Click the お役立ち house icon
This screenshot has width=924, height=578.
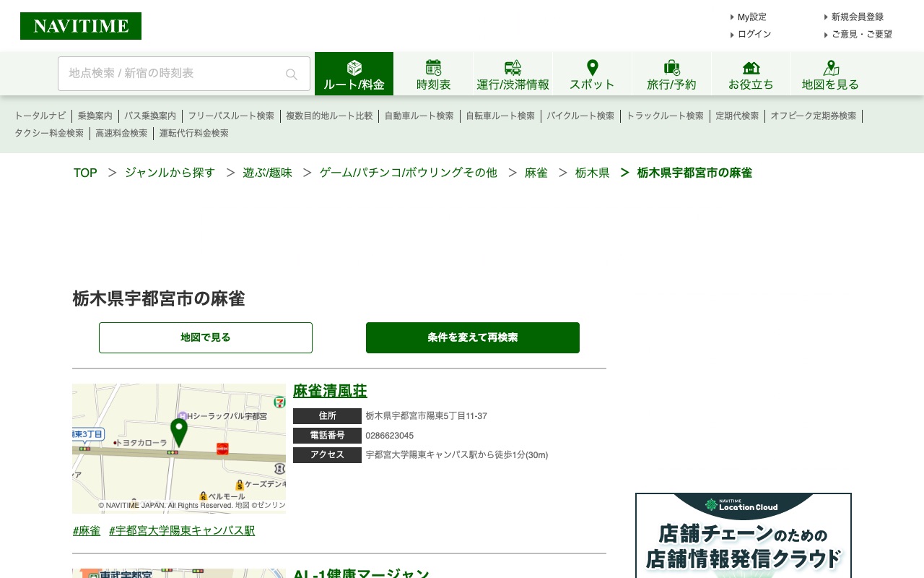coord(751,66)
